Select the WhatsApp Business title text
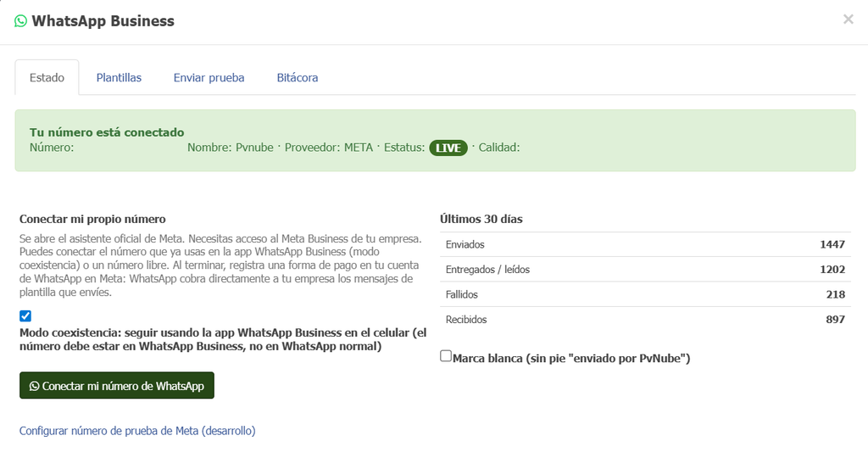Image resolution: width=868 pixels, height=469 pixels. [103, 21]
